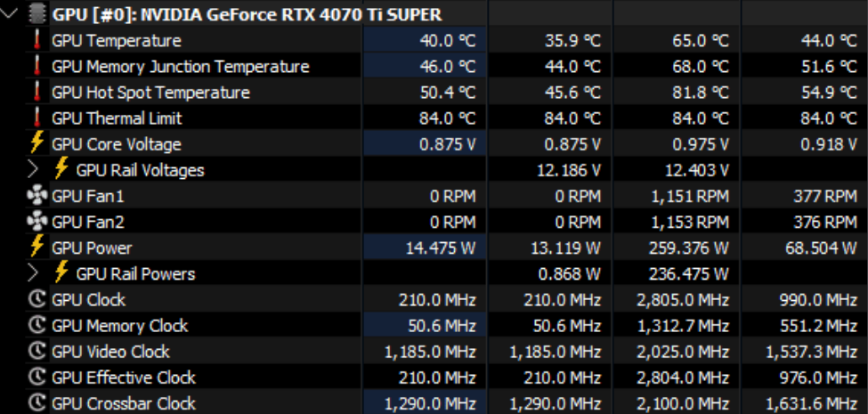Click thermometer icon beside GPU Thermal Limit
868x414 pixels.
(x=37, y=118)
